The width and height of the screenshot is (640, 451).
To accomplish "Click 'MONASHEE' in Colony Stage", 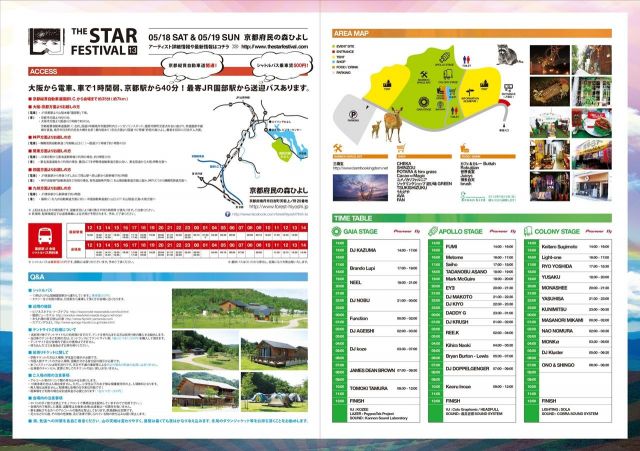I will [x=554, y=288].
